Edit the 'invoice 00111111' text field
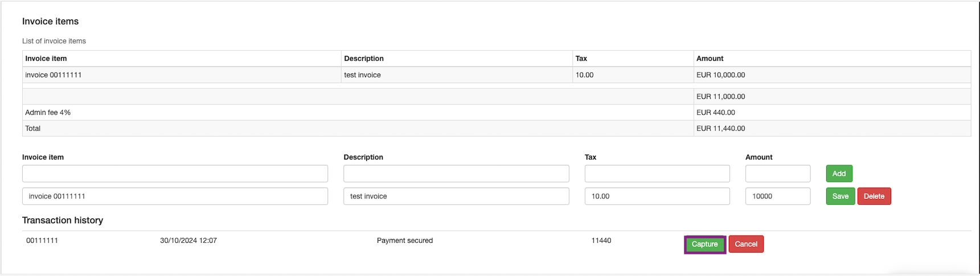The width and height of the screenshot is (980, 276). [175, 196]
